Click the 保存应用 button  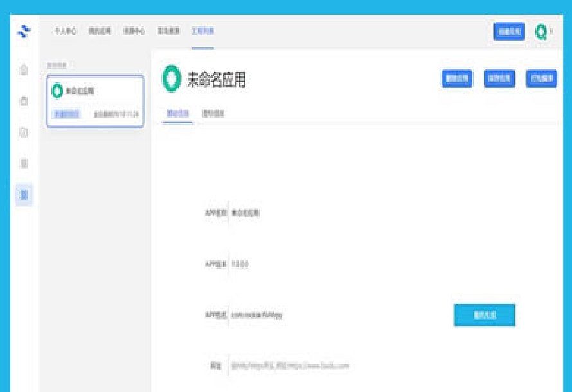[499, 78]
